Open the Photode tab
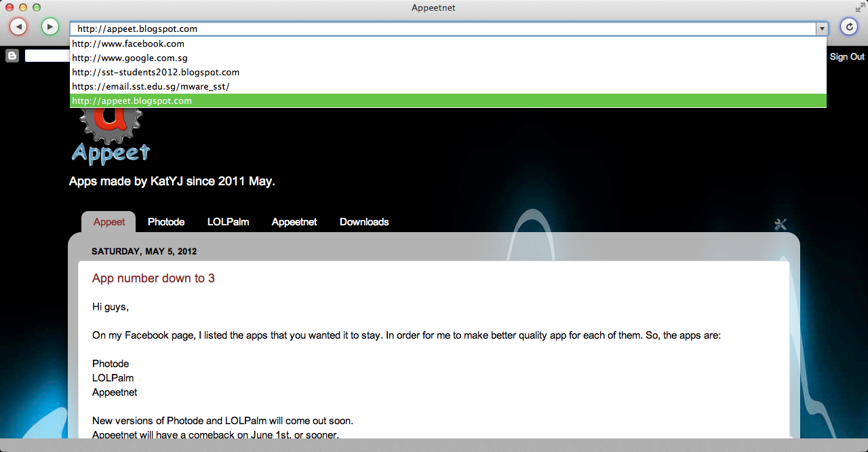This screenshot has width=868, height=452. coord(166,222)
